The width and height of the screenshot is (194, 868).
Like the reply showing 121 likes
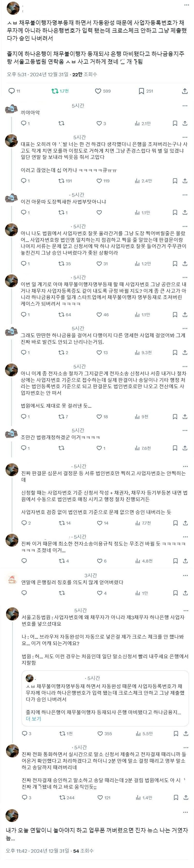point(100,798)
